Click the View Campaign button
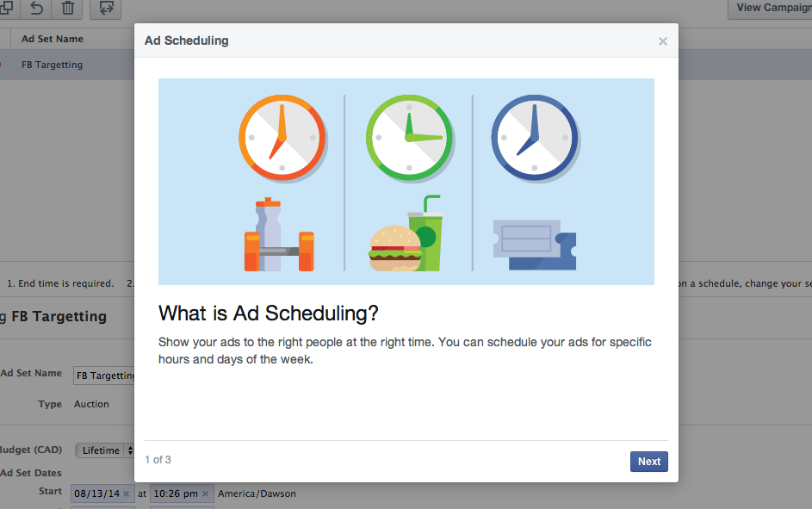This screenshot has width=812, height=509. click(772, 9)
